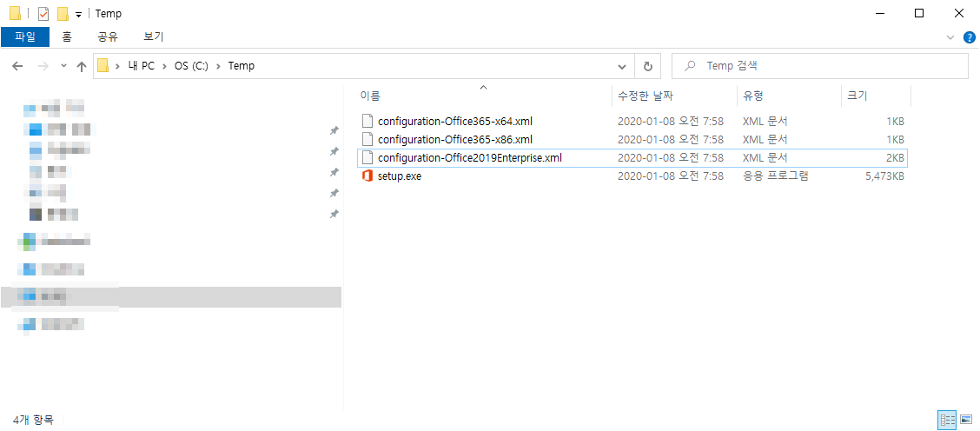980x431 pixels.
Task: Select 내 PC in address breadcrumb
Action: coord(142,66)
